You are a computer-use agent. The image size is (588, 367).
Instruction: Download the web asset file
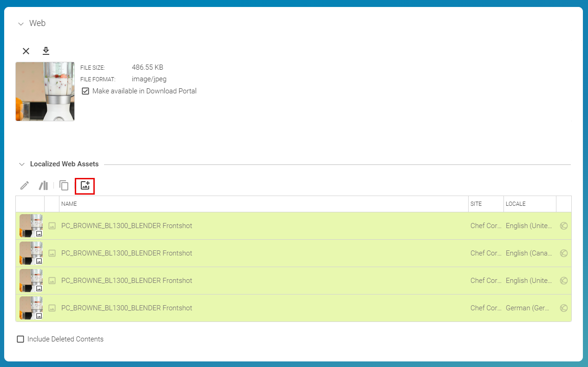click(46, 51)
